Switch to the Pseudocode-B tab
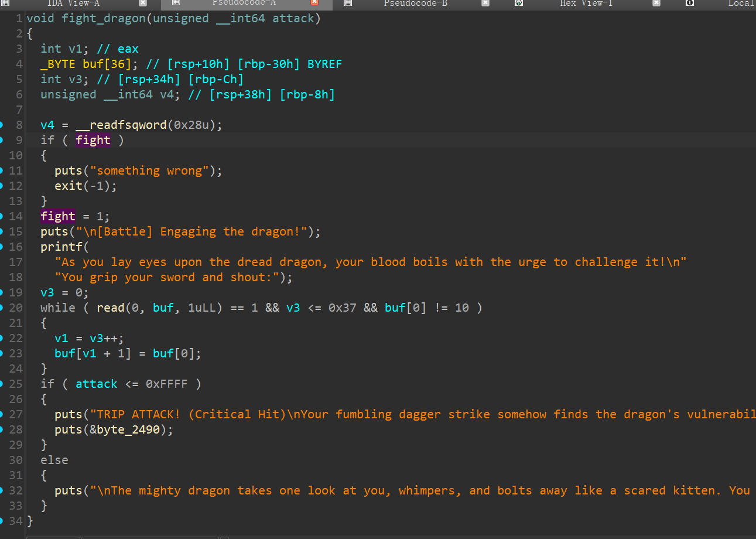The image size is (756, 539). pyautogui.click(x=415, y=3)
